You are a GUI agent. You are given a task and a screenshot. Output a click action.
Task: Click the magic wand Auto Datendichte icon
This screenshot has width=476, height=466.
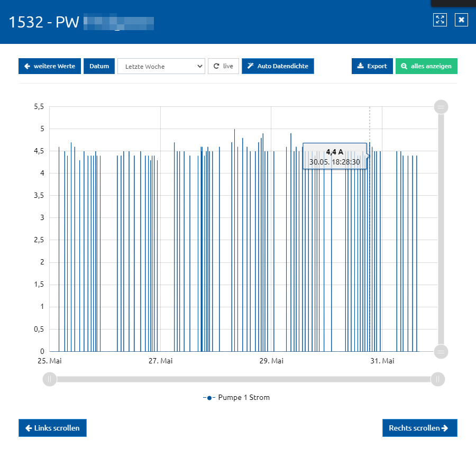(x=251, y=66)
